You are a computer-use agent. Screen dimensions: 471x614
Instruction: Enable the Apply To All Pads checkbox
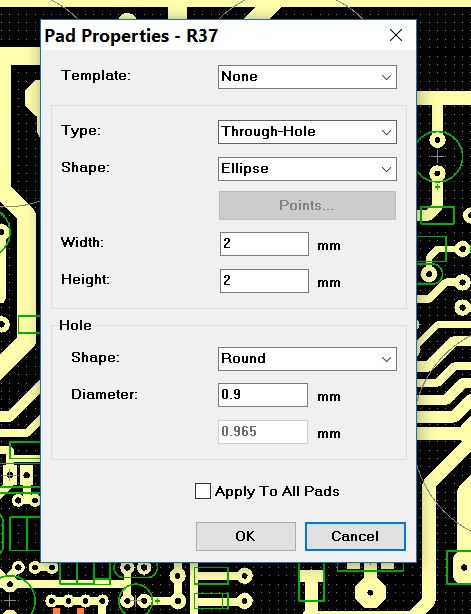tap(203, 491)
